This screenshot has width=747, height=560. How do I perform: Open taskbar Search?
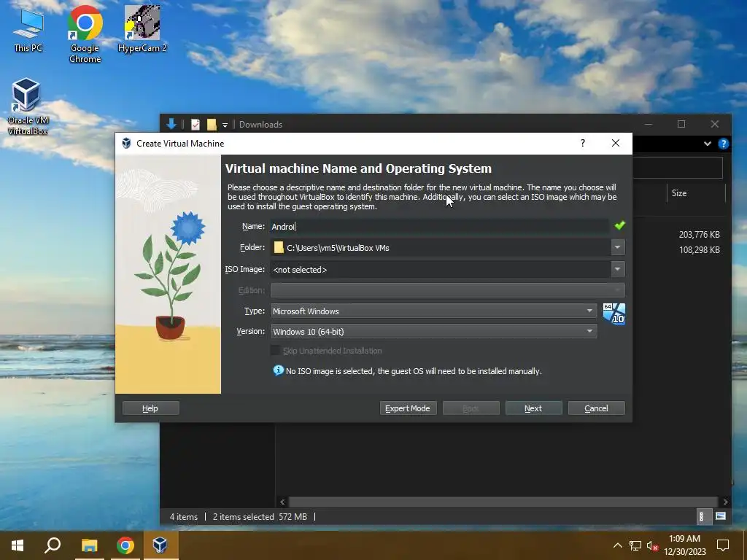click(53, 545)
